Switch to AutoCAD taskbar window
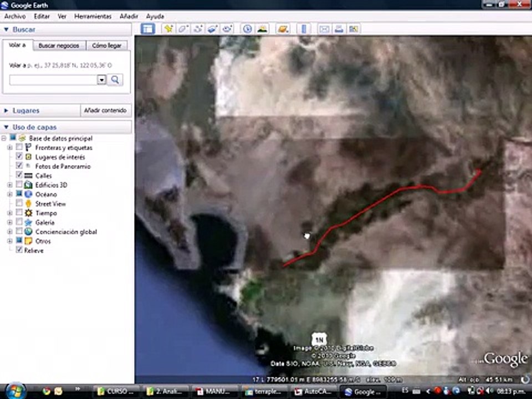Image resolution: width=532 pixels, height=399 pixels. (x=313, y=392)
